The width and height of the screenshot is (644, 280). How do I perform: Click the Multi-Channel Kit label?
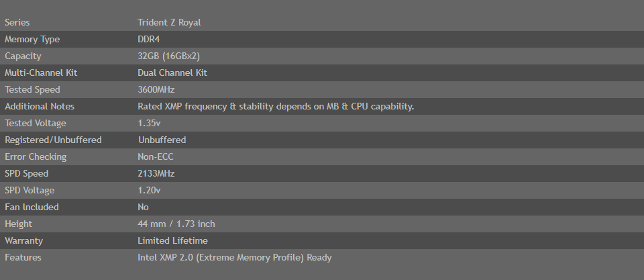click(x=41, y=73)
